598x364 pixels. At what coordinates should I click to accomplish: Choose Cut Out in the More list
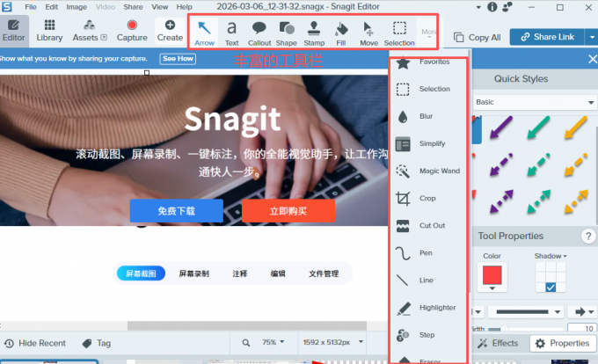tap(428, 226)
